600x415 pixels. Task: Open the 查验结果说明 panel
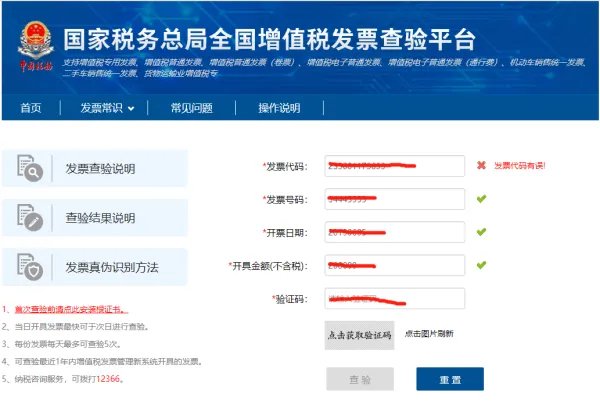95,218
